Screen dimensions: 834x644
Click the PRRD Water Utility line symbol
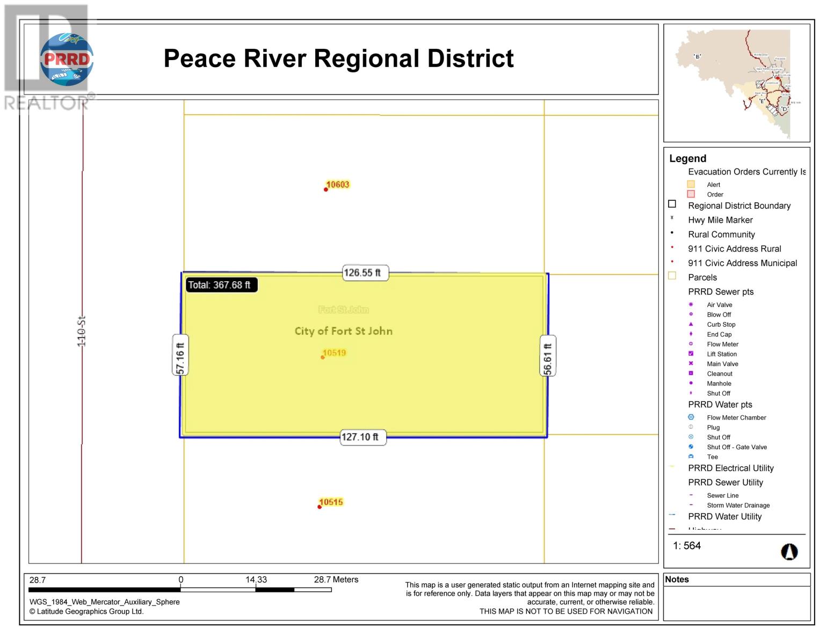pos(672,515)
